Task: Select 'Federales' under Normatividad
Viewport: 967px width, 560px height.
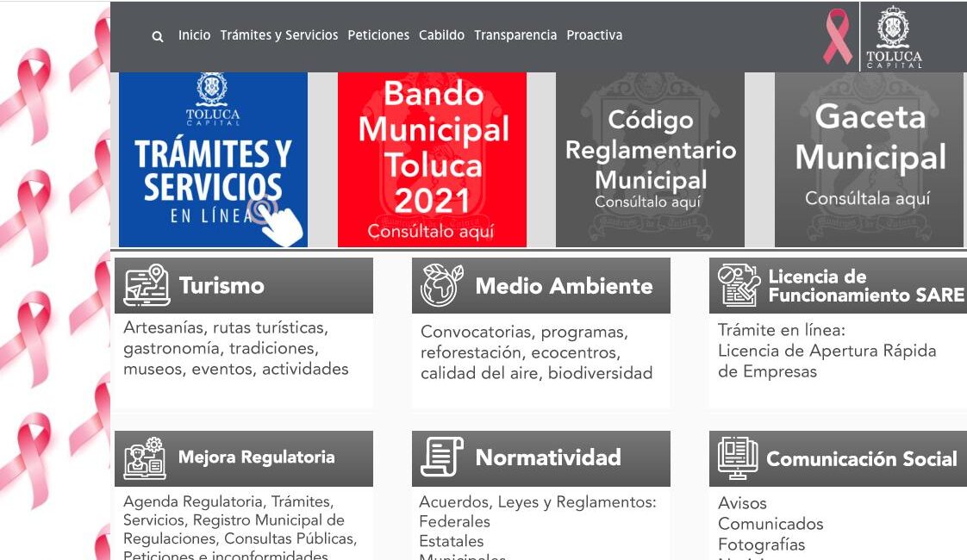Action: (454, 522)
